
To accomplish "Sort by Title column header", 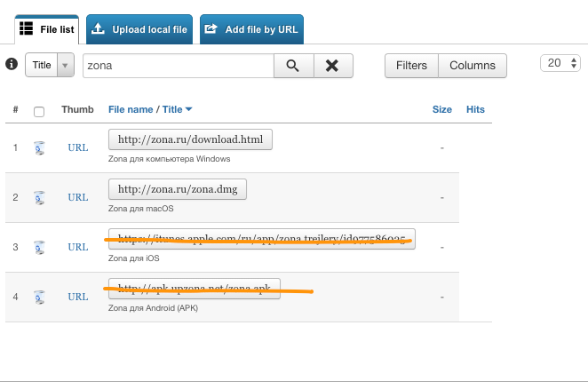I will click(x=172, y=109).
